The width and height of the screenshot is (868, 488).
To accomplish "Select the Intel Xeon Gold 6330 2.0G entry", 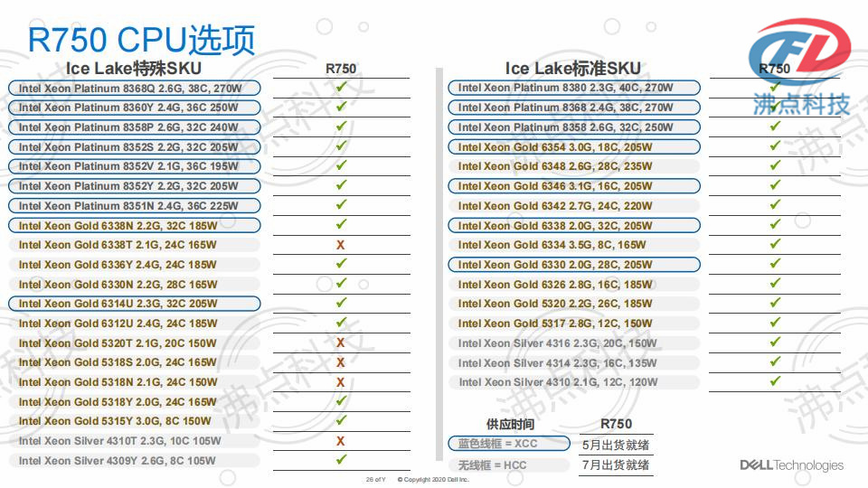I will 573,265.
